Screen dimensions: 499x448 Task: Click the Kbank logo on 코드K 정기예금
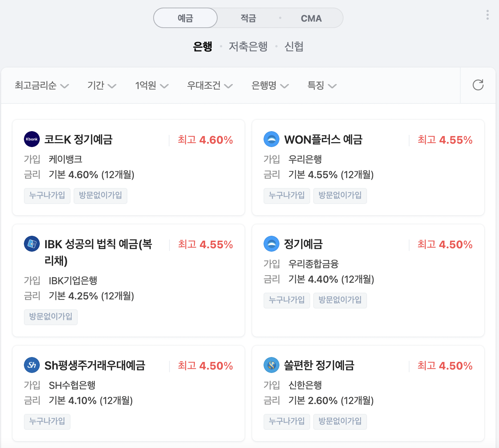pos(32,139)
